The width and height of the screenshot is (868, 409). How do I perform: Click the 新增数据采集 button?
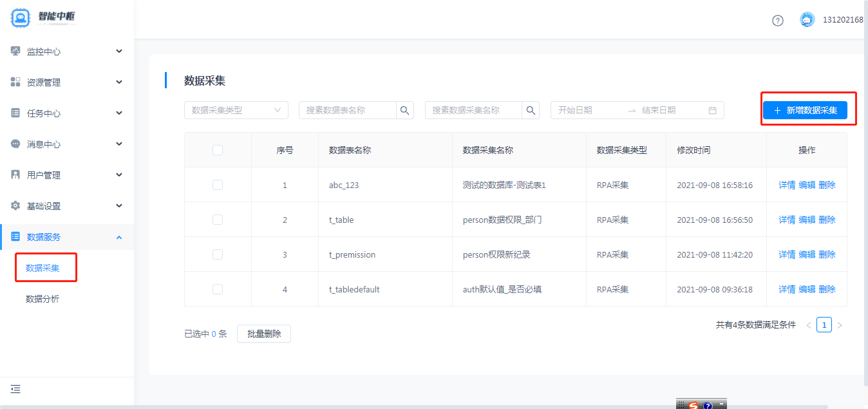click(x=805, y=110)
